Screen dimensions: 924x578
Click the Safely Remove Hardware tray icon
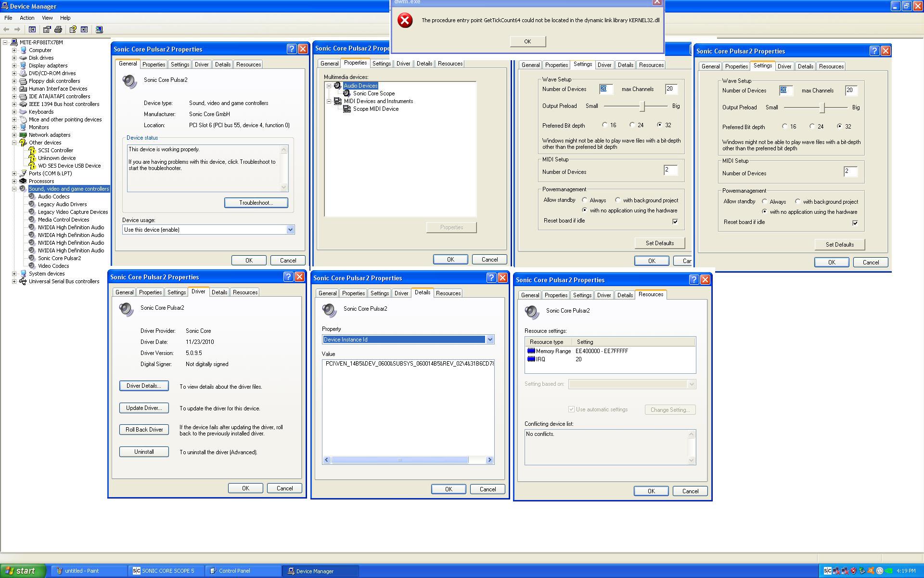click(862, 571)
